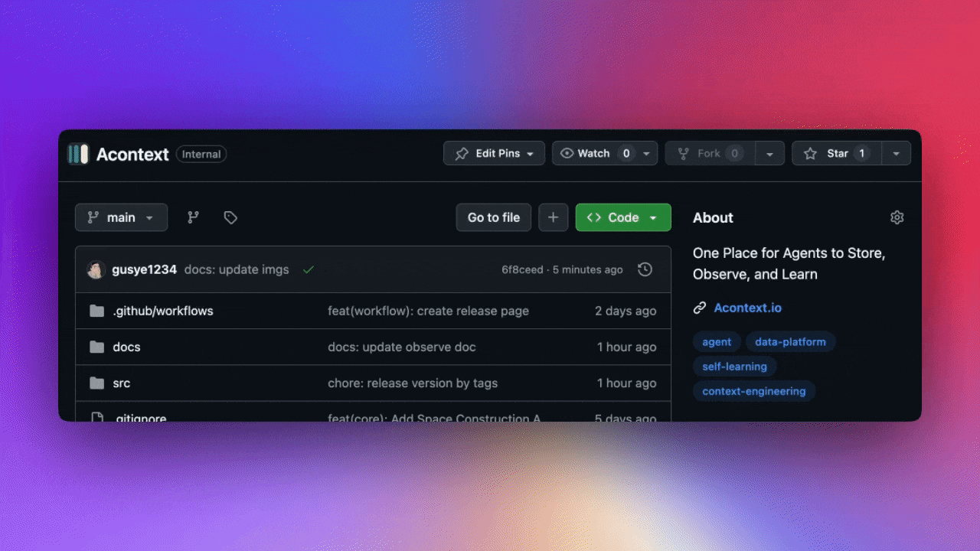Click the Internal visibility badge
This screenshot has width=980, height=551.
click(201, 154)
